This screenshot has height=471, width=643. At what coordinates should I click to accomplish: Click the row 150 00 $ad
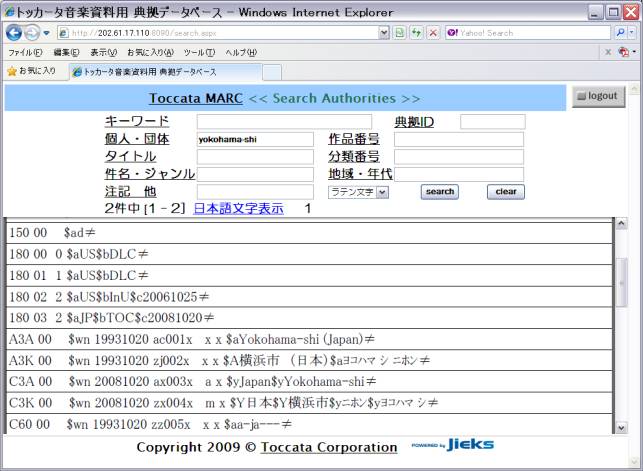click(309, 233)
